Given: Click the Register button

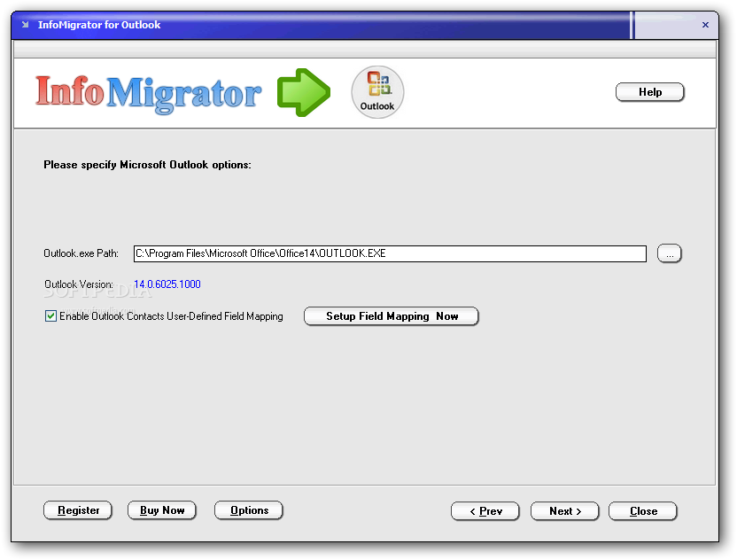Looking at the screenshot, I should 78,510.
